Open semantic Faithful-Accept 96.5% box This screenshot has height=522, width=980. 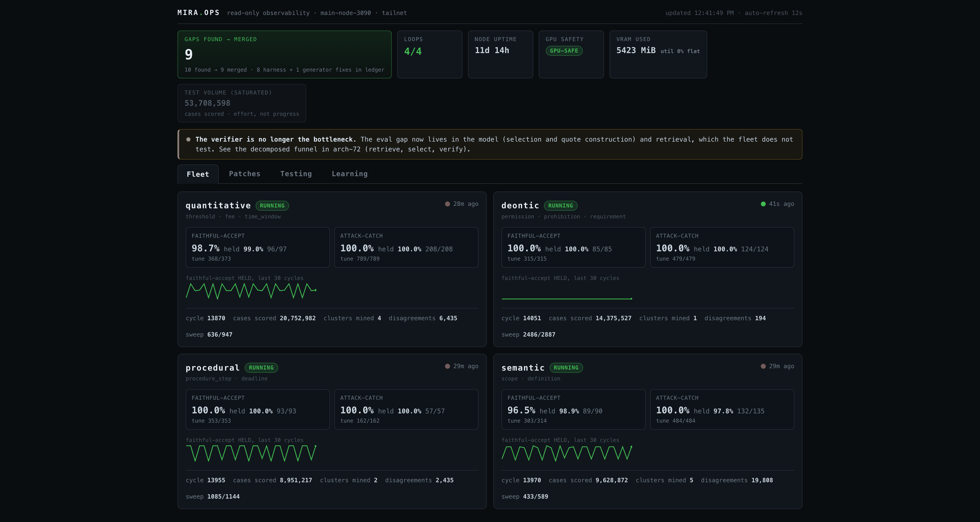(573, 409)
